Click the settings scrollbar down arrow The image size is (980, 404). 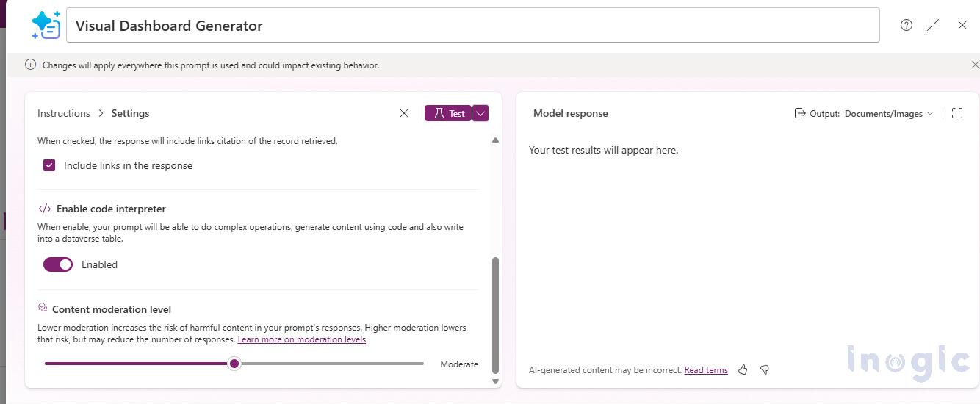[495, 381]
